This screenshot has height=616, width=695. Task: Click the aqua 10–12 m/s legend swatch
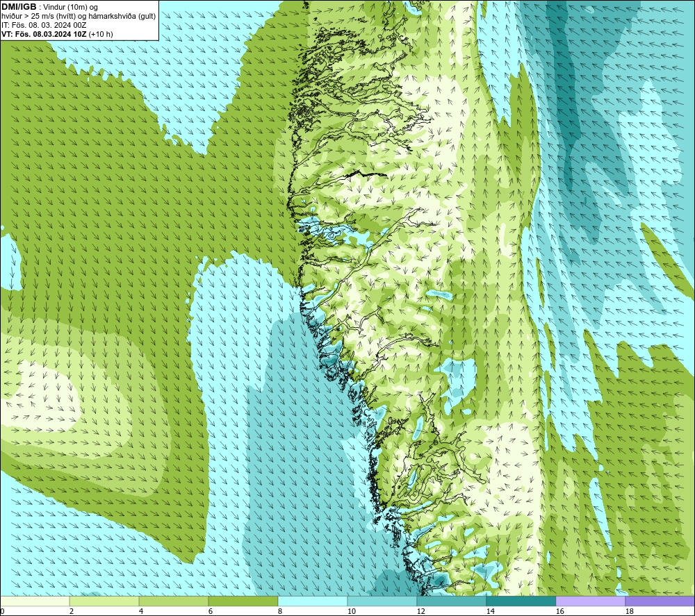(x=382, y=601)
